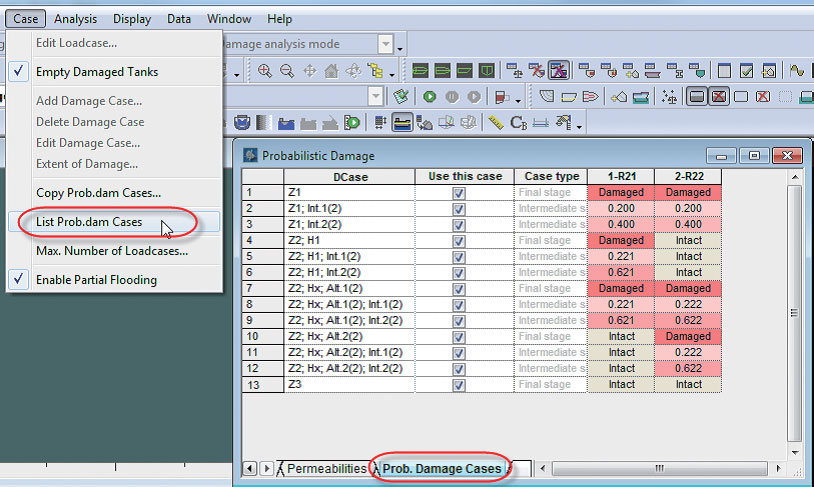Click the Pause Analysis button
The height and width of the screenshot is (487, 814).
pyautogui.click(x=452, y=97)
